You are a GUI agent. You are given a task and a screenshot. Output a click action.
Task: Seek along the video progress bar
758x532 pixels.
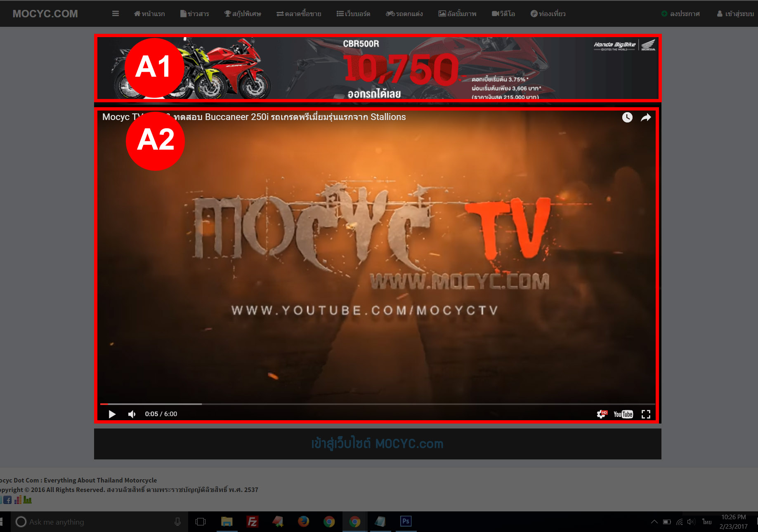point(378,404)
